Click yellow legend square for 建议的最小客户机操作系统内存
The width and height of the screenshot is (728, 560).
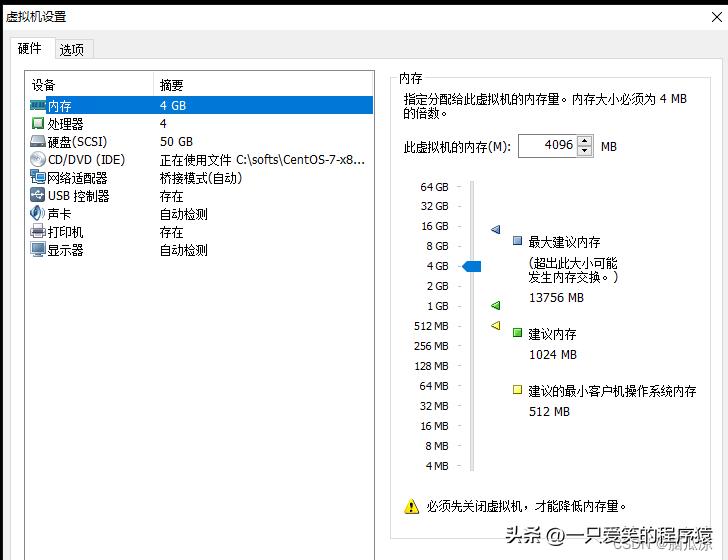pyautogui.click(x=517, y=390)
